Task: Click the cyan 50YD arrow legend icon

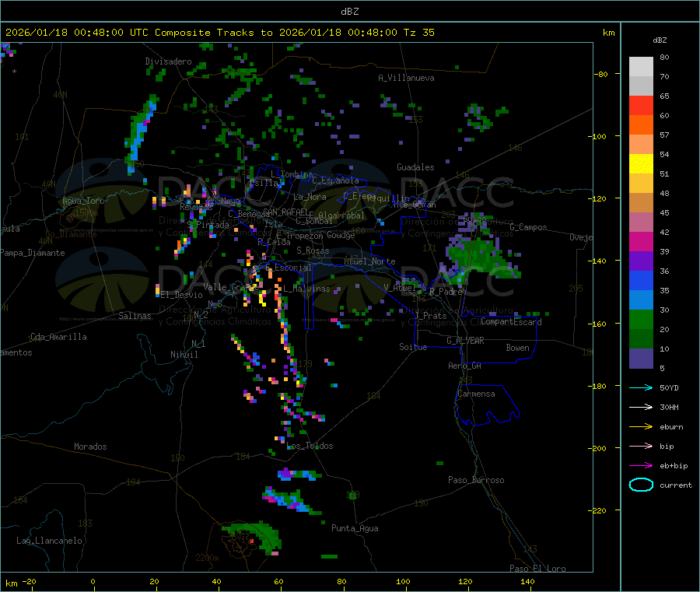Action: point(641,387)
